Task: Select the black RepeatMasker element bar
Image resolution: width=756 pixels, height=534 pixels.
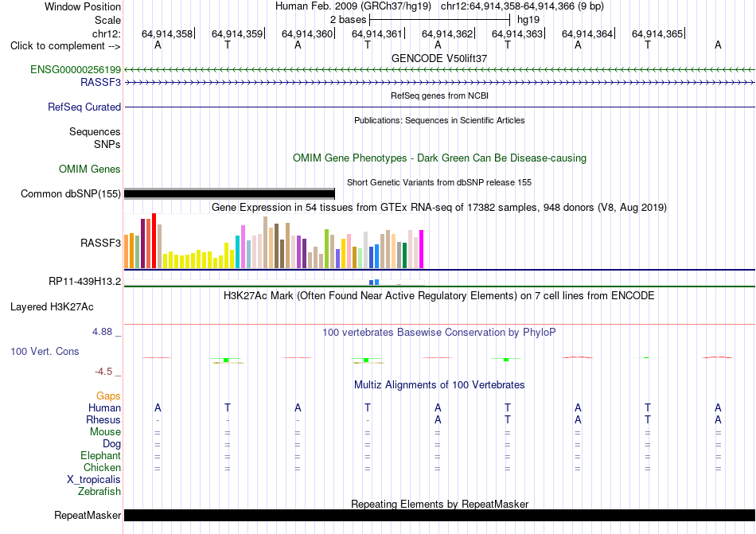Action: [x=440, y=515]
